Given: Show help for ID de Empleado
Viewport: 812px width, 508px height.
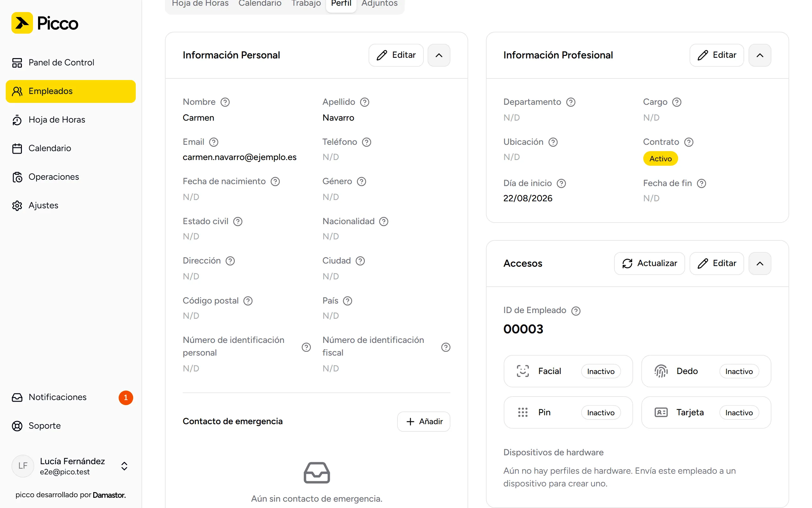Looking at the screenshot, I should pos(576,311).
